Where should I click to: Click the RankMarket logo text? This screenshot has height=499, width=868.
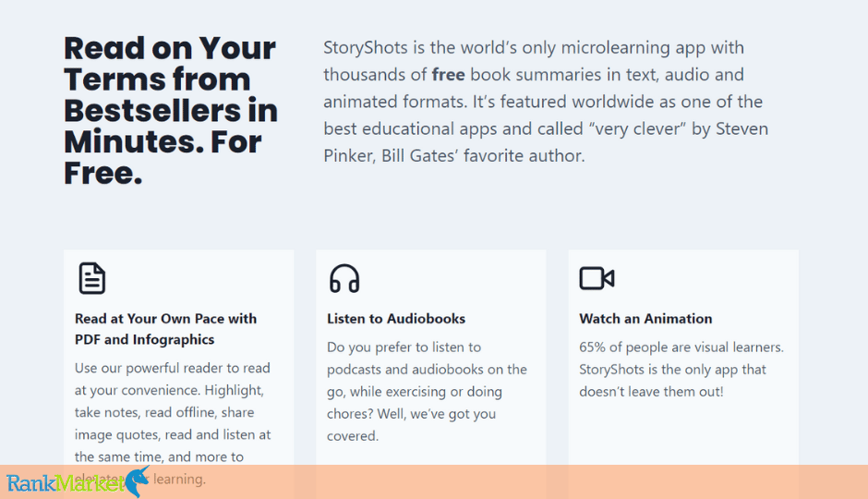click(66, 483)
